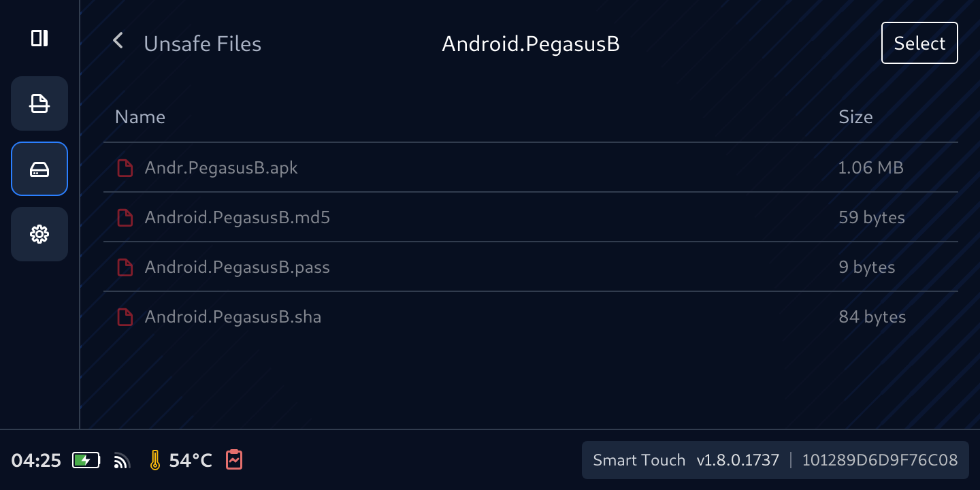Open the file scan sidebar icon
Screen dimensions: 980x490
(x=39, y=103)
